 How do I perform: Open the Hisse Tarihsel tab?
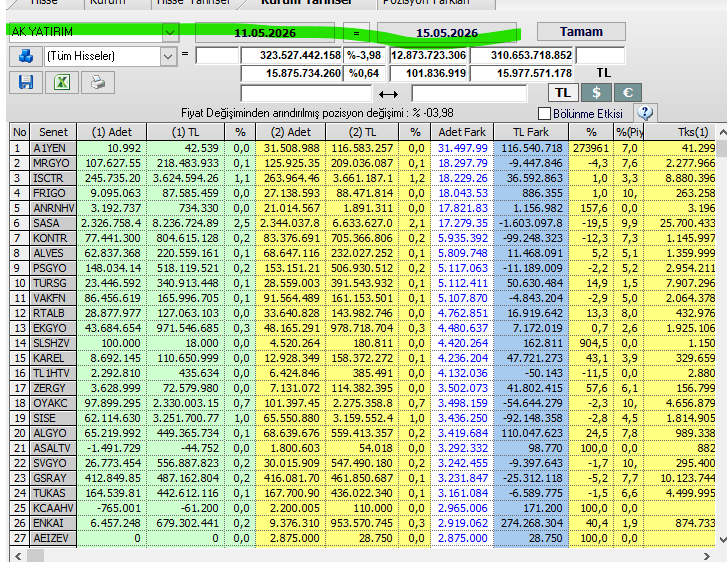click(193, 2)
